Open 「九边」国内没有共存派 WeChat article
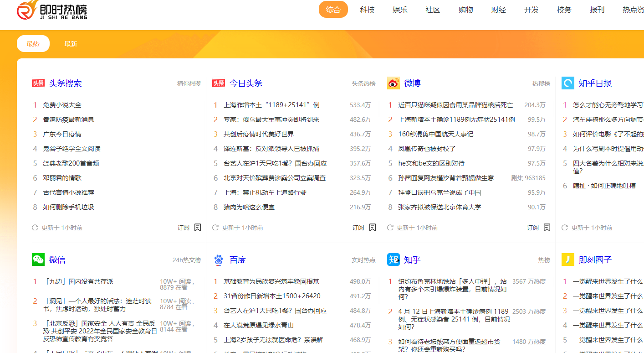 [78, 281]
